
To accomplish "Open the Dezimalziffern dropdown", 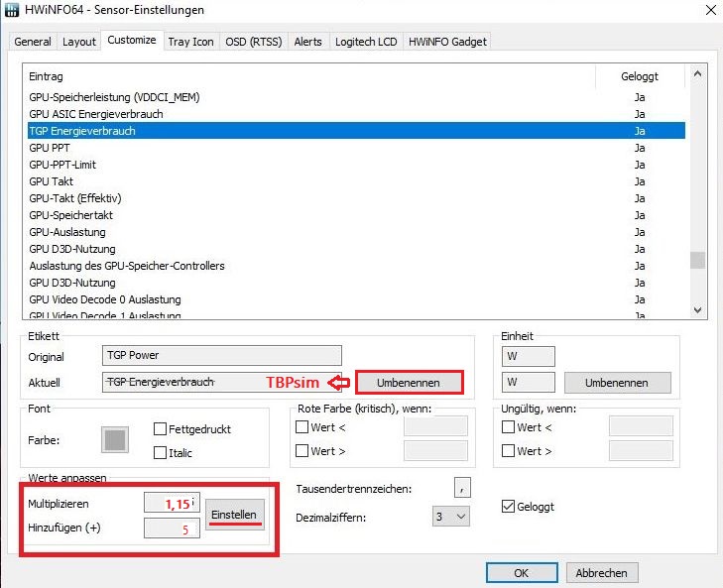I will 451,517.
